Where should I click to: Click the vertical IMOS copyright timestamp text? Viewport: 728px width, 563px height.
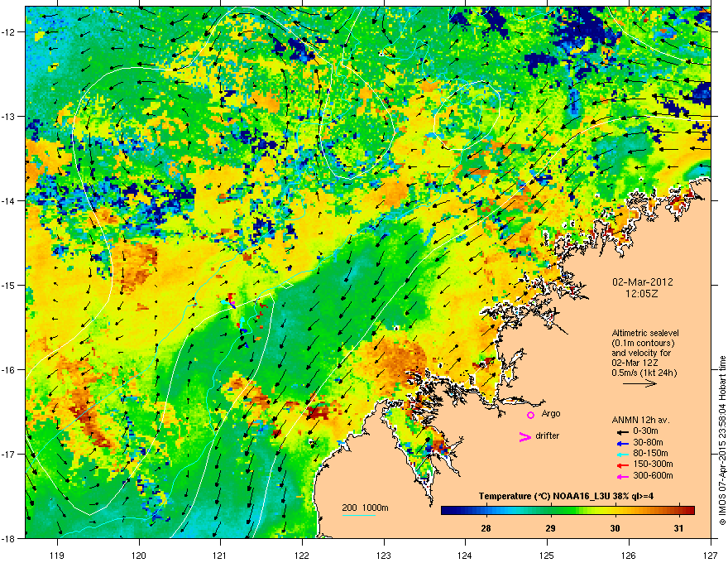[x=722, y=440]
